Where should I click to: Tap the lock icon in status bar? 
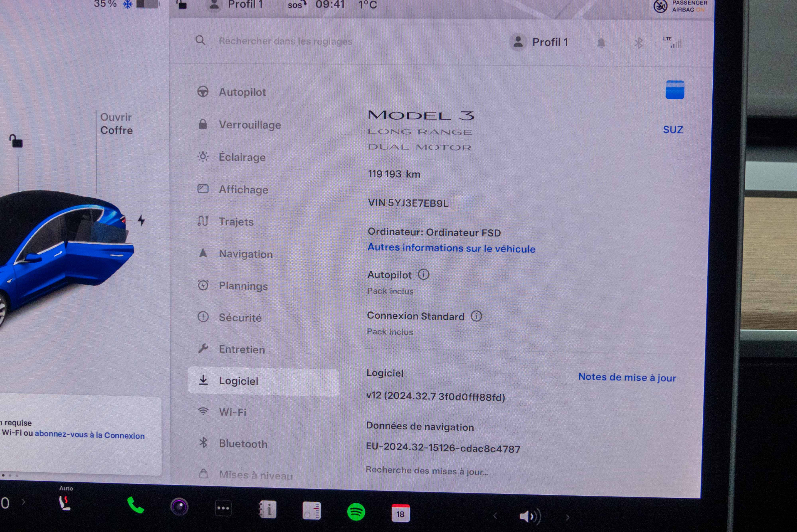click(182, 4)
